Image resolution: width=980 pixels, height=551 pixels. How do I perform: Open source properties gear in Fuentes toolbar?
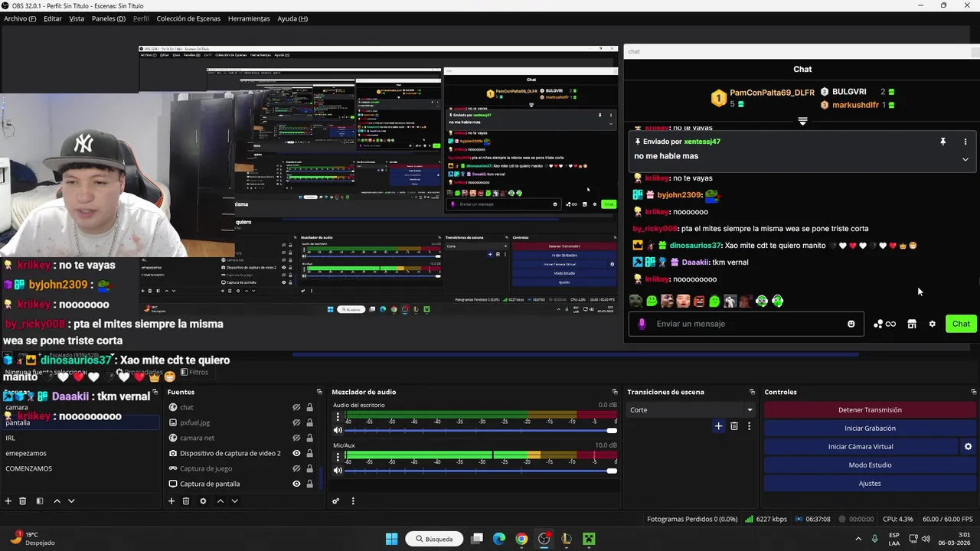[x=203, y=501]
